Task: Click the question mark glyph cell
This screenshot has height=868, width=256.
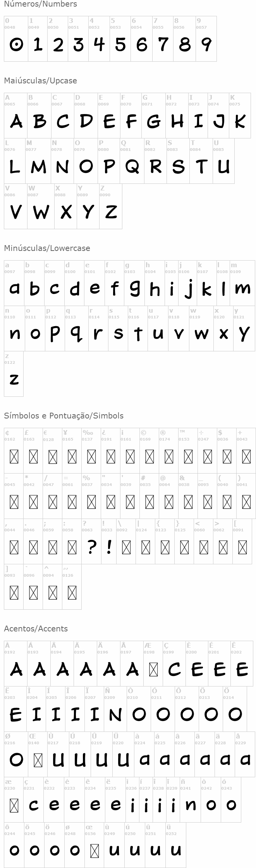Action: 91,542
